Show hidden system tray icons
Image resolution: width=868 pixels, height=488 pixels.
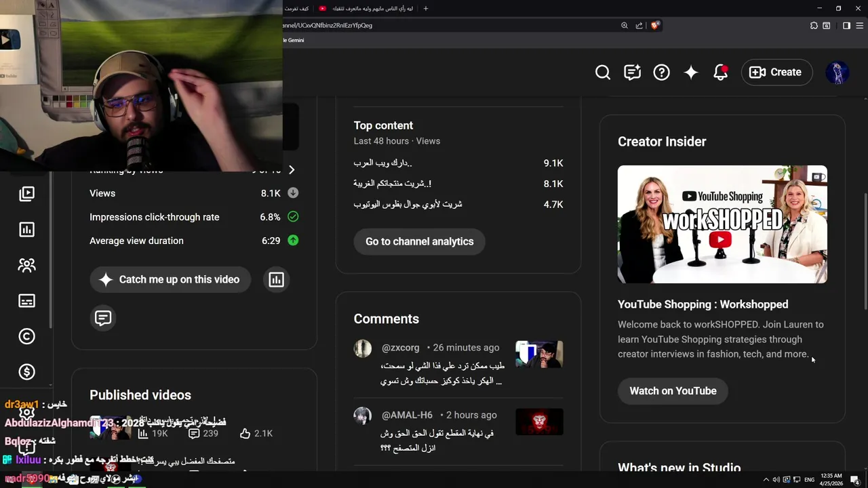click(766, 479)
